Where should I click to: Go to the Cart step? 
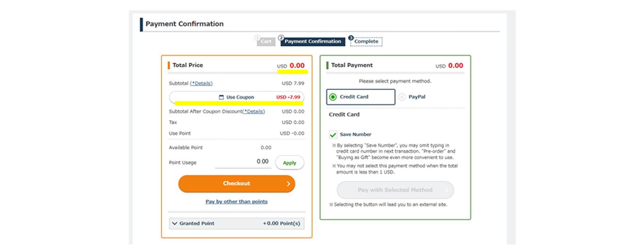pyautogui.click(x=266, y=41)
